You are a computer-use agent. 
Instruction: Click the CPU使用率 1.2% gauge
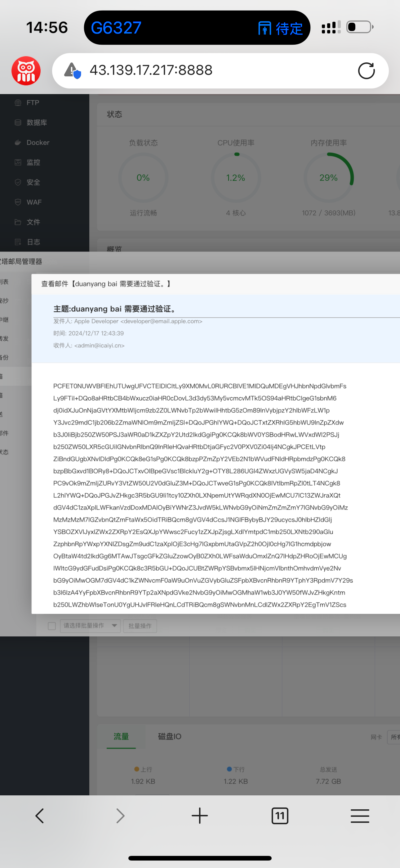(236, 178)
